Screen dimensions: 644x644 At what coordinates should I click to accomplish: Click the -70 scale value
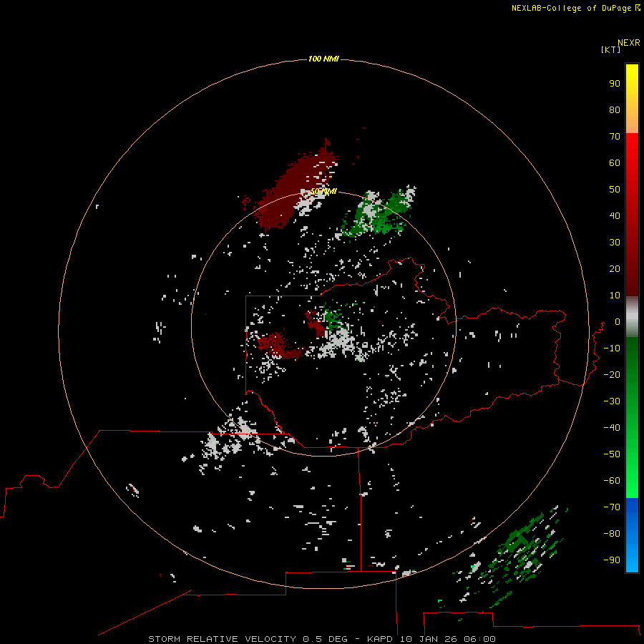click(612, 507)
